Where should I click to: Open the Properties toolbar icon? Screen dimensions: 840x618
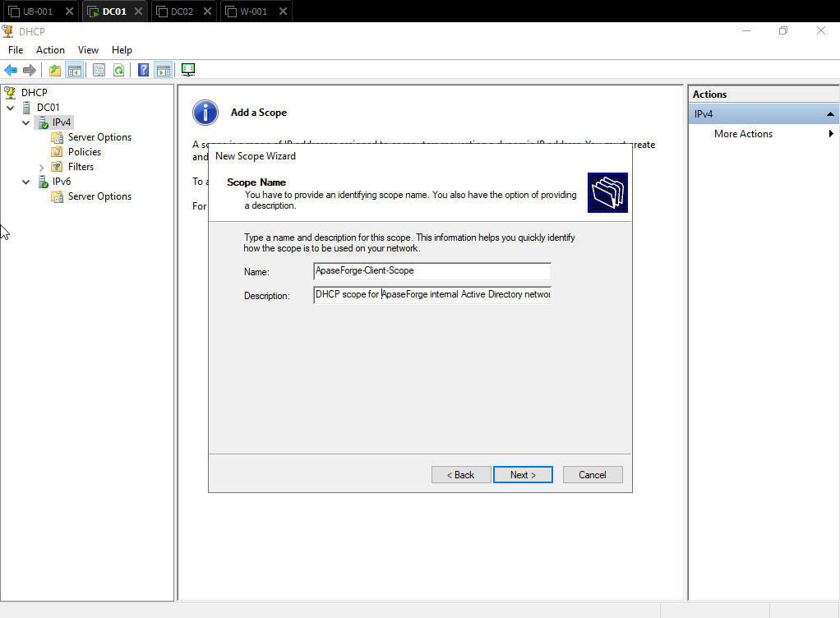tap(99, 70)
